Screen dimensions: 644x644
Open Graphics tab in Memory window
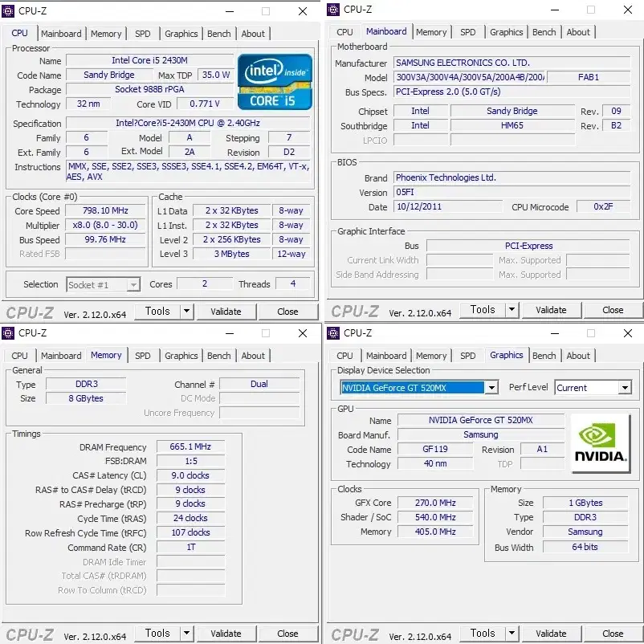(x=181, y=356)
